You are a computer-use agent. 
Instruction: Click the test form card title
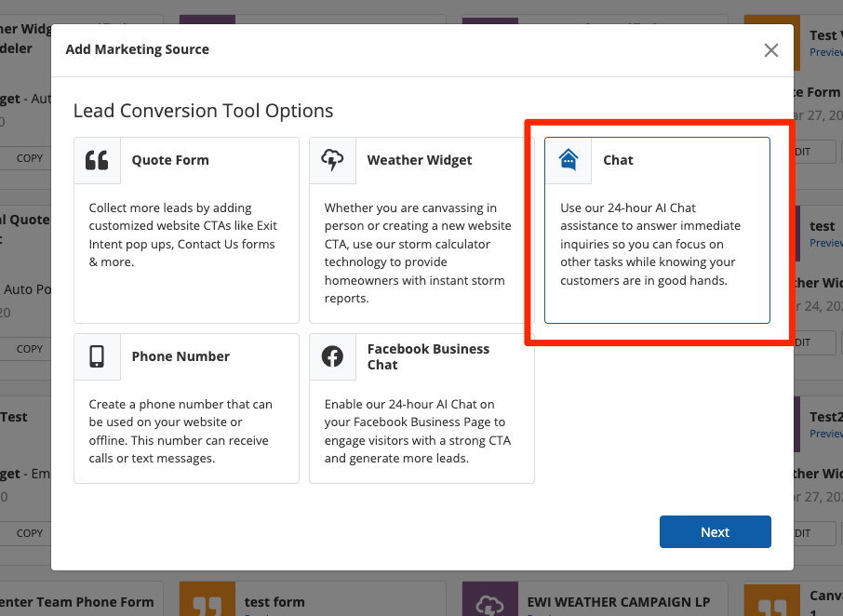pyautogui.click(x=274, y=601)
